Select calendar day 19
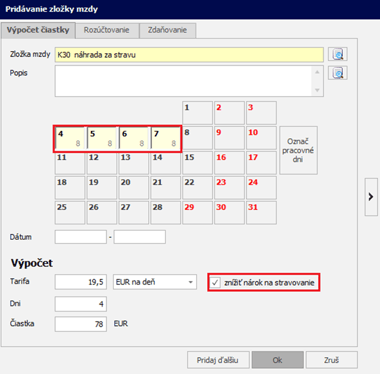Image resolution: width=380 pixels, height=374 pixels. (102, 188)
